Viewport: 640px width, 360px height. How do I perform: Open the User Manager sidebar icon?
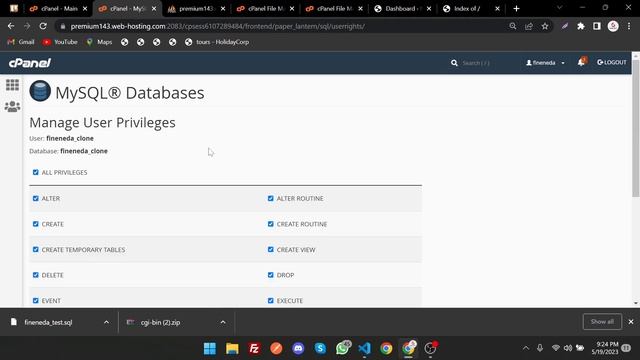12,107
